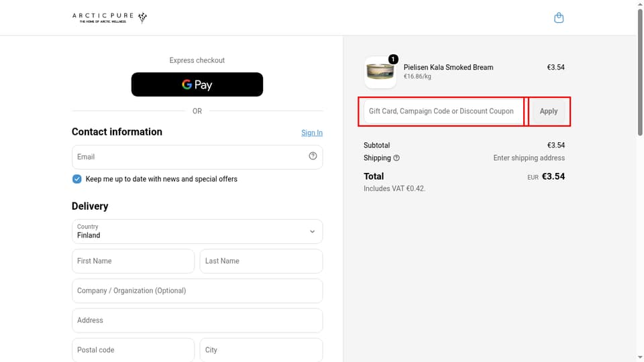Pay with Google Pay express checkout
Viewport: 644px width, 362px height.
197,84
